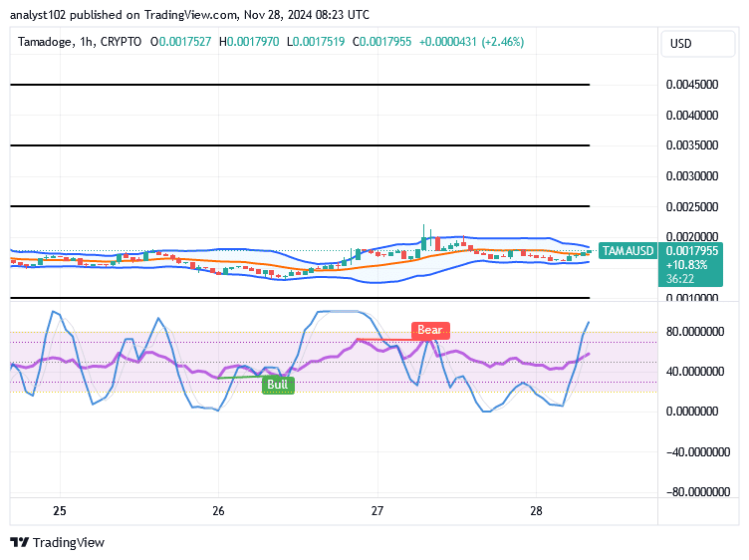Click the Tamadoge, 1h, CRYPTO symbol title
749x560 pixels.
pyautogui.click(x=80, y=42)
